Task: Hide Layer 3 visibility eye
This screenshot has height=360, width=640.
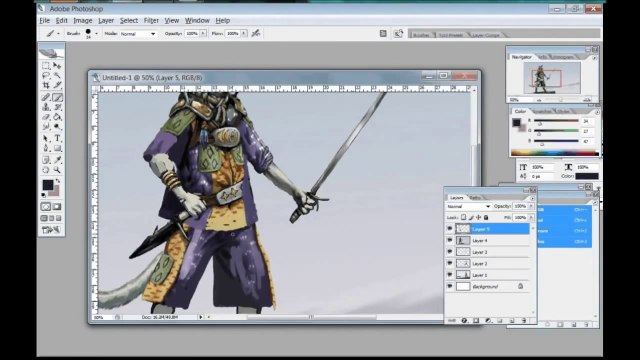Action: [x=450, y=252]
